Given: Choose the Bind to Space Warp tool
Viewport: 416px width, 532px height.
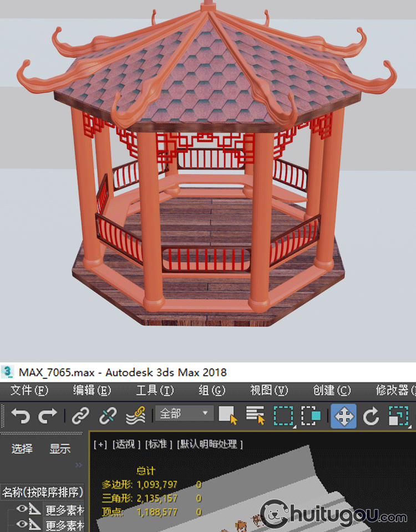Looking at the screenshot, I should [136, 416].
